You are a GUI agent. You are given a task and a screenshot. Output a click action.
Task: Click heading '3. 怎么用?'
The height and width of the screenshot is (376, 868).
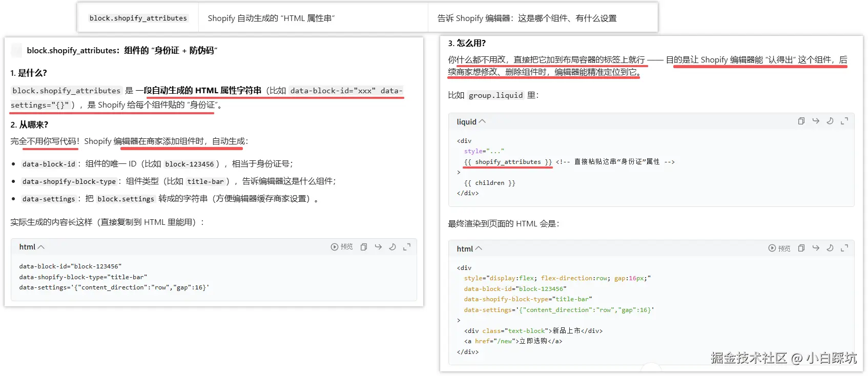coord(467,43)
